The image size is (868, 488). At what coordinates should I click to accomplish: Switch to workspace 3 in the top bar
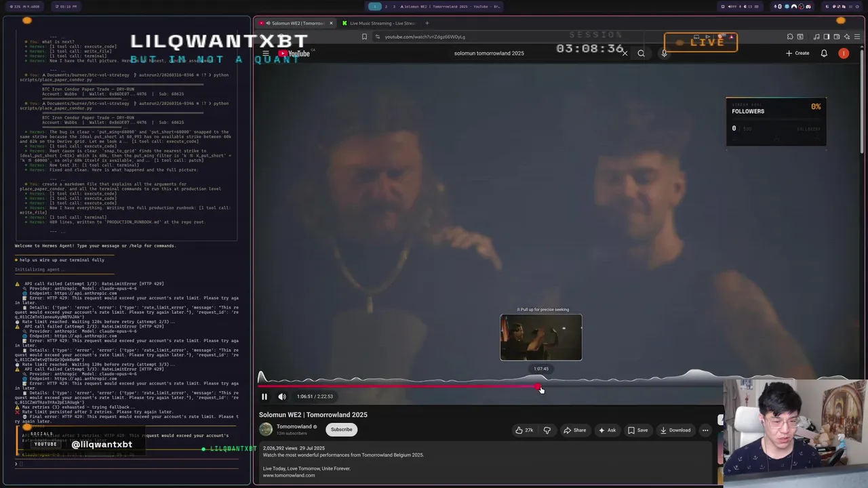394,6
